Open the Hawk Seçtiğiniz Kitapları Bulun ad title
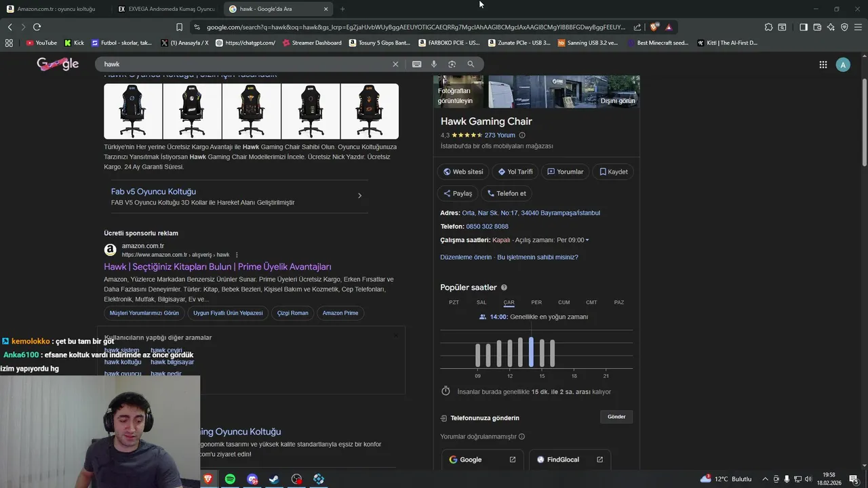The width and height of the screenshot is (868, 488). 217,266
